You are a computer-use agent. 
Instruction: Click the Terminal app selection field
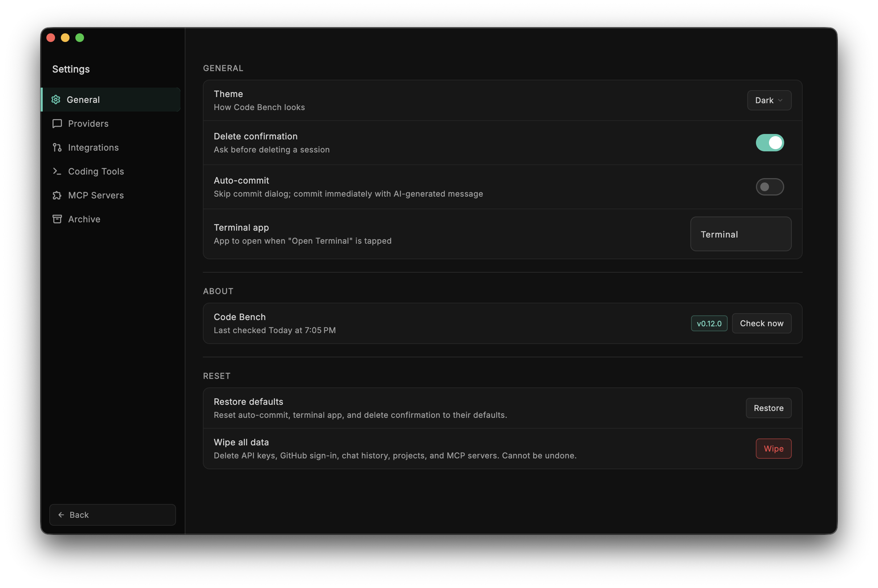click(x=741, y=234)
